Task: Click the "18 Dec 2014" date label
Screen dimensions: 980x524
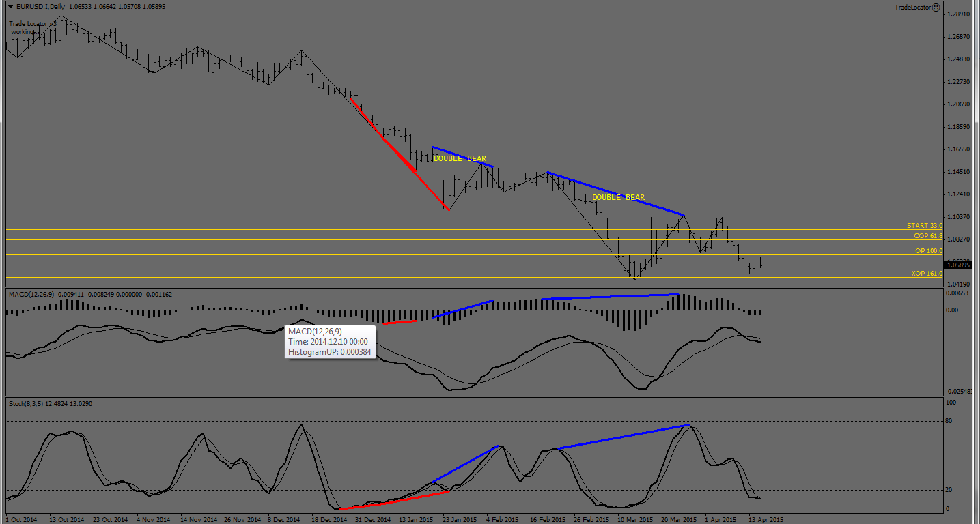Action: click(330, 519)
